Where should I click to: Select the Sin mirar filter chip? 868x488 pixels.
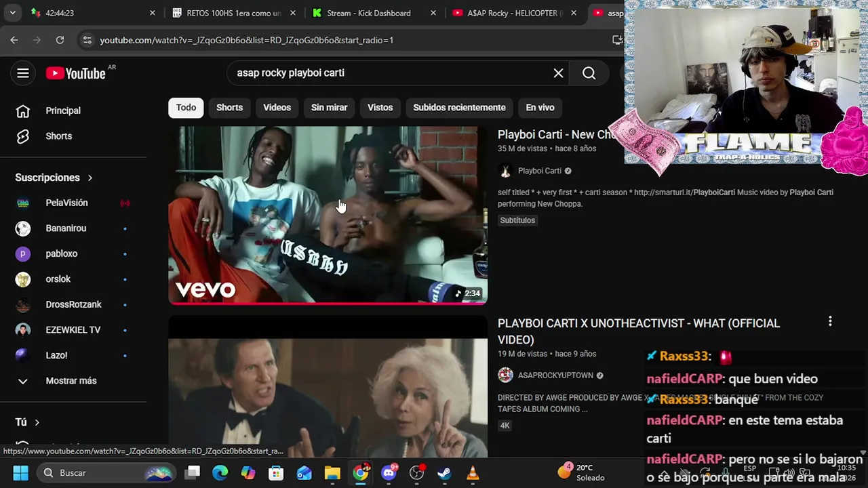pyautogui.click(x=329, y=108)
